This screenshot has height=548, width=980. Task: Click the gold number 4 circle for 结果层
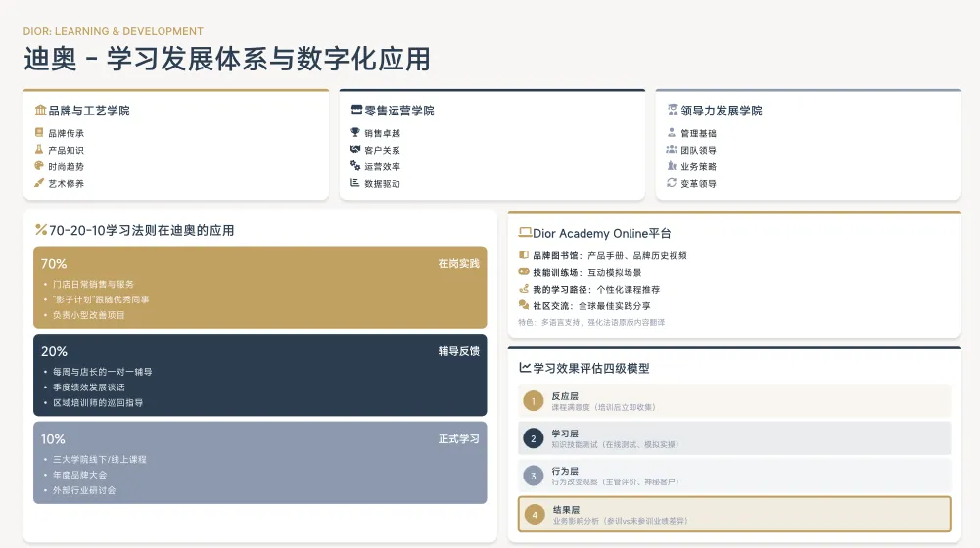pyautogui.click(x=535, y=515)
